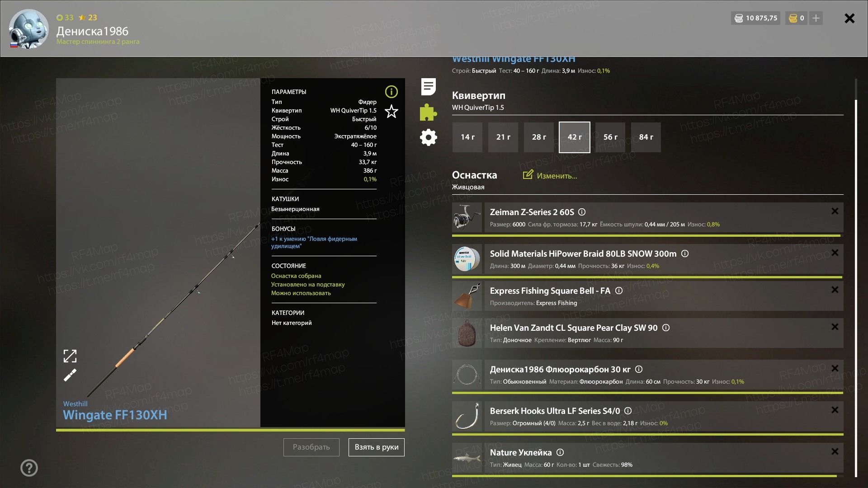The image size is (868, 488).
Task: Expand the rod image to fullscreen
Action: point(70,356)
